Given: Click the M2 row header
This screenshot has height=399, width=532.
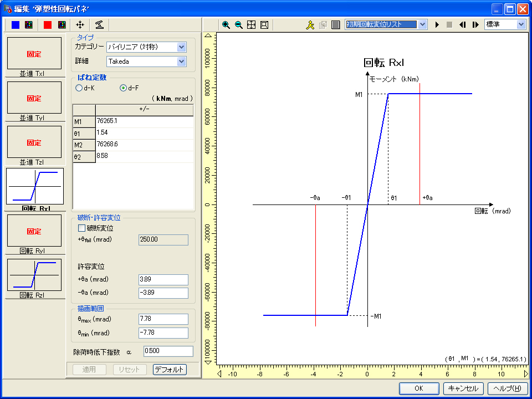Looking at the screenshot, I should tap(84, 145).
